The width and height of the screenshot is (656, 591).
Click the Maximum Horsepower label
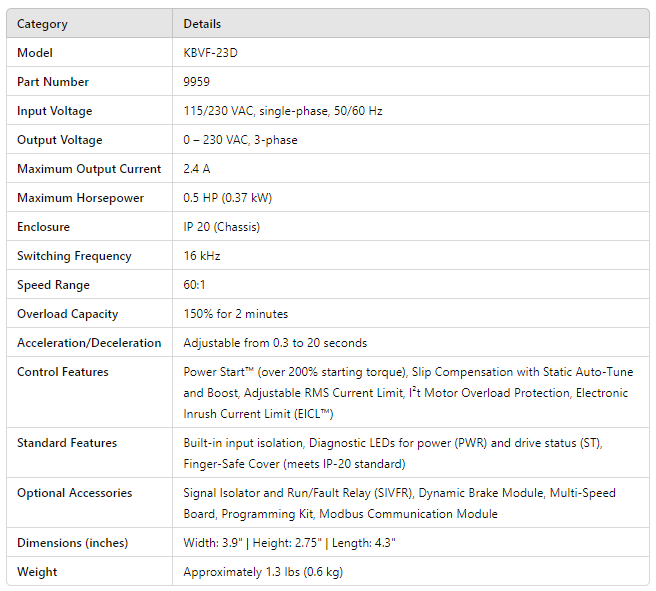point(80,198)
